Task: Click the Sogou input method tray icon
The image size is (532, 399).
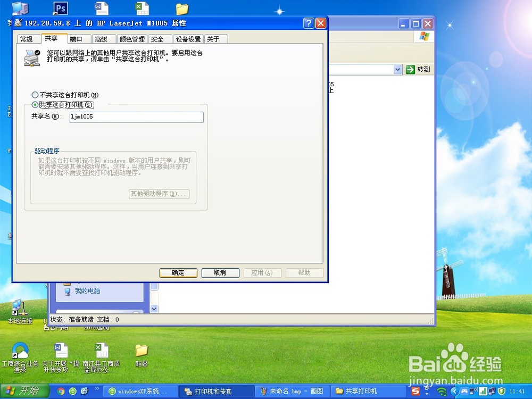Action: pyautogui.click(x=415, y=391)
